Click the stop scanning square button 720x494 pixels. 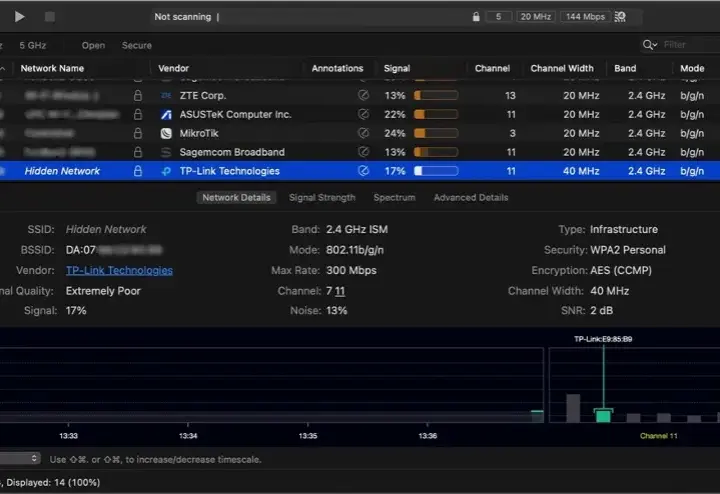point(50,17)
